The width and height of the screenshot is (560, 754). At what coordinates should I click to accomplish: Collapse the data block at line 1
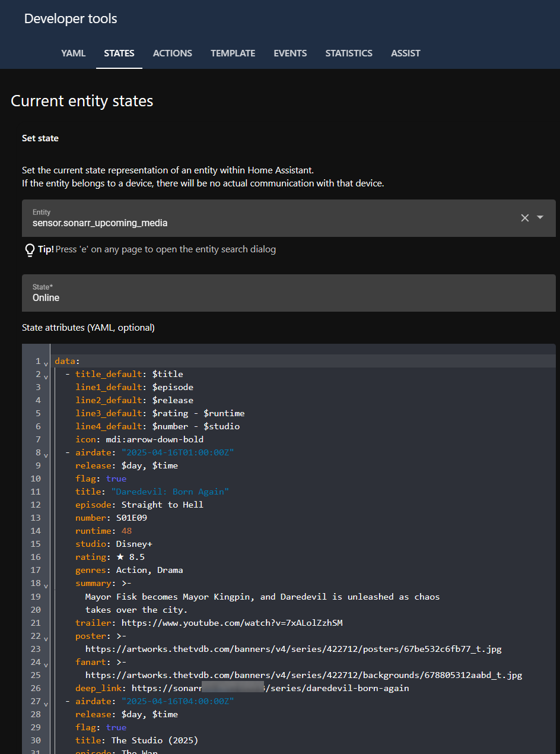46,364
